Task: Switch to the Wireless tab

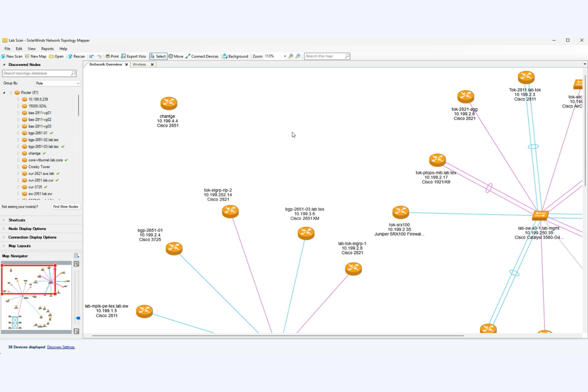Action: tap(139, 64)
